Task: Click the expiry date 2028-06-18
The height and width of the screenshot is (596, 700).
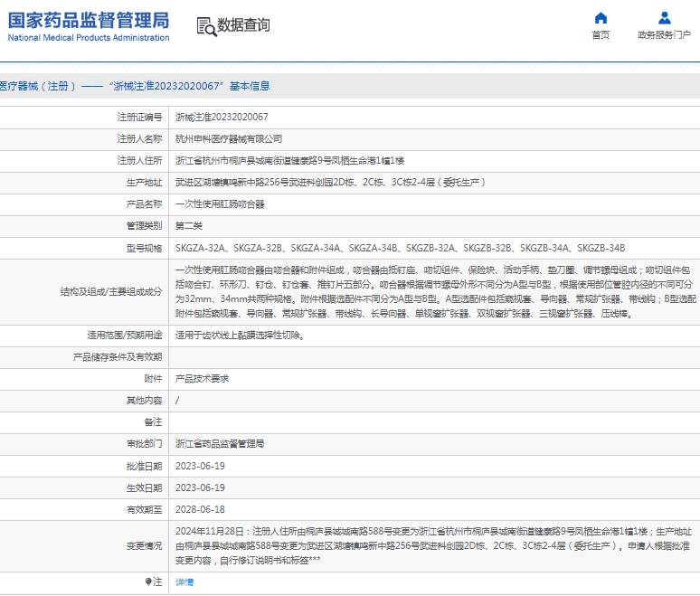Action: click(x=200, y=509)
